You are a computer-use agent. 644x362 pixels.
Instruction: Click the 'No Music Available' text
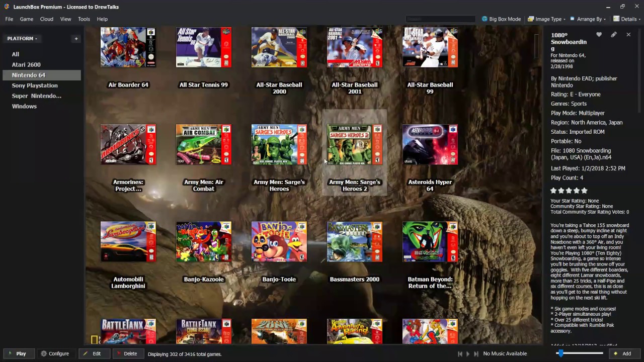[505, 354]
